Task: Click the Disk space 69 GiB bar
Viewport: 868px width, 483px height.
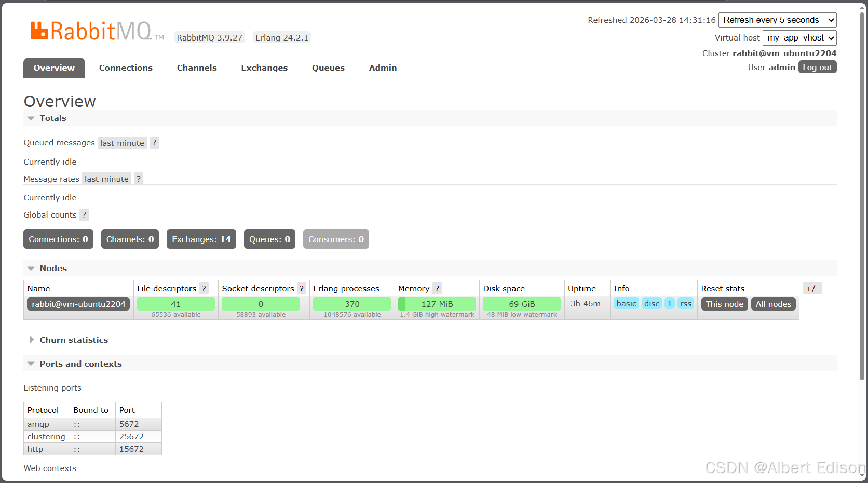Action: click(522, 304)
